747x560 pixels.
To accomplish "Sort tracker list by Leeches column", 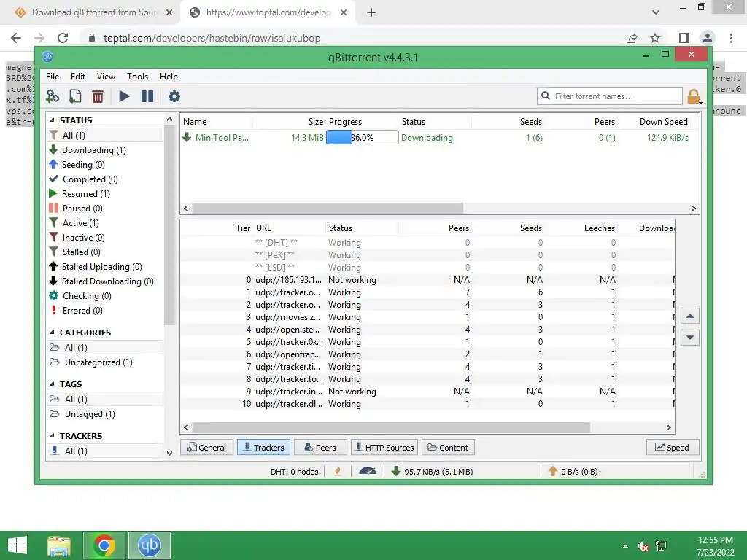I will 581,228.
